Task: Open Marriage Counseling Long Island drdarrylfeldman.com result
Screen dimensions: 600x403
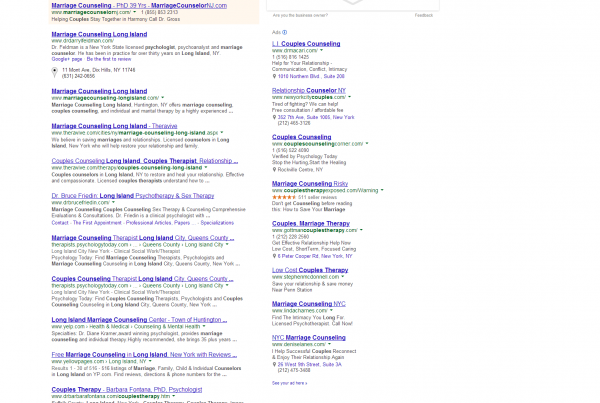Action: pyautogui.click(x=99, y=34)
